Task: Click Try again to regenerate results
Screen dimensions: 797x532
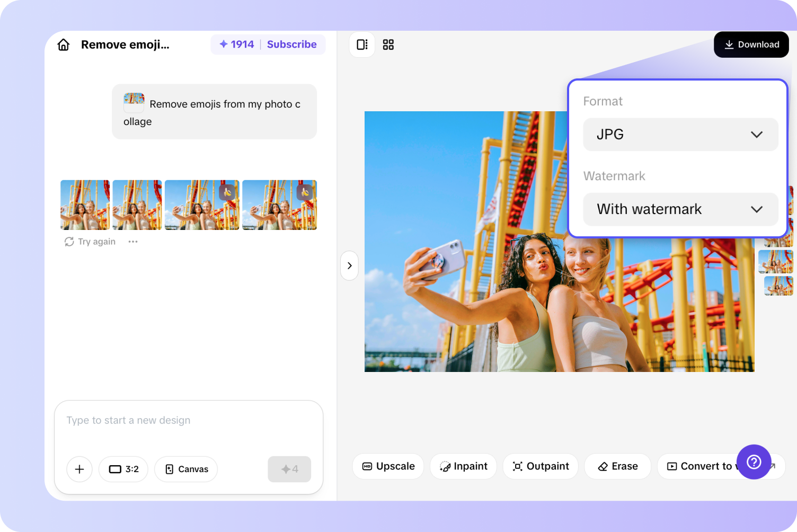Action: click(89, 242)
